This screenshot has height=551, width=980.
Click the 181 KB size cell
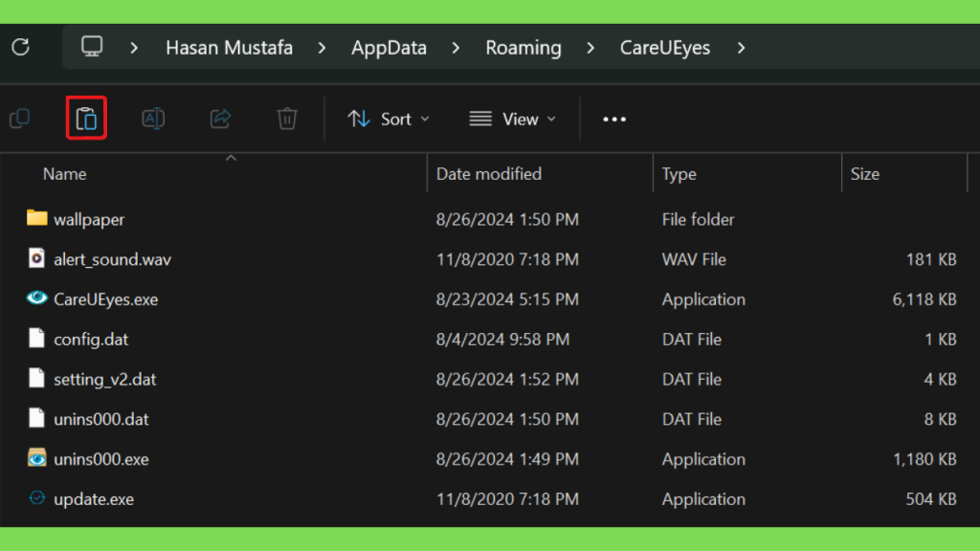[x=931, y=259]
